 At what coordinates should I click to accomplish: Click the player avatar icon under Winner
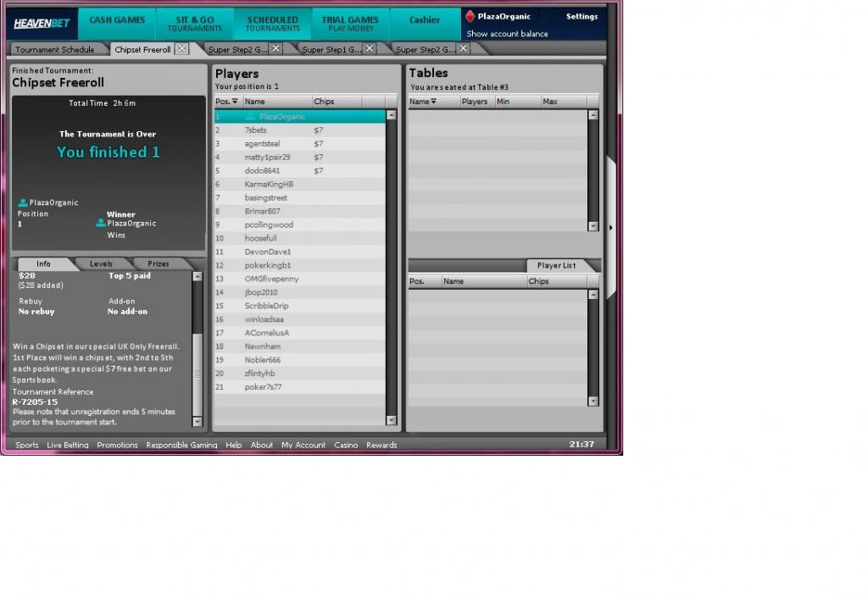pos(101,224)
